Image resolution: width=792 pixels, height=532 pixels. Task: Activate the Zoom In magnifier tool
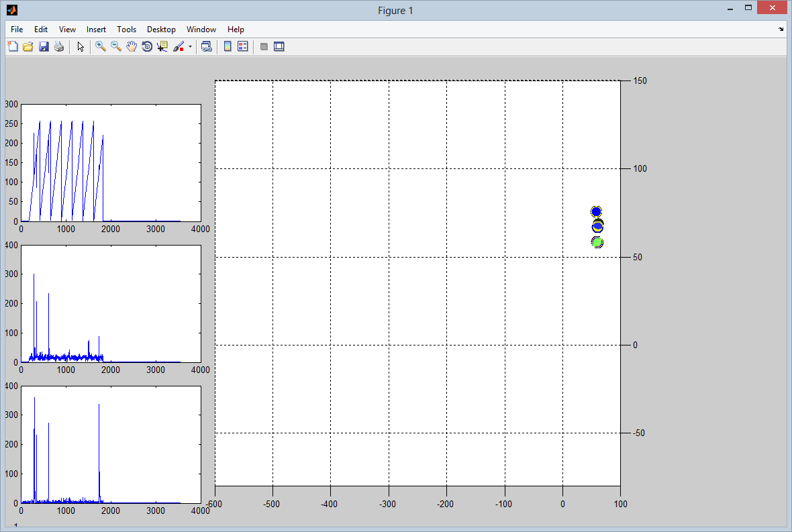[x=101, y=46]
